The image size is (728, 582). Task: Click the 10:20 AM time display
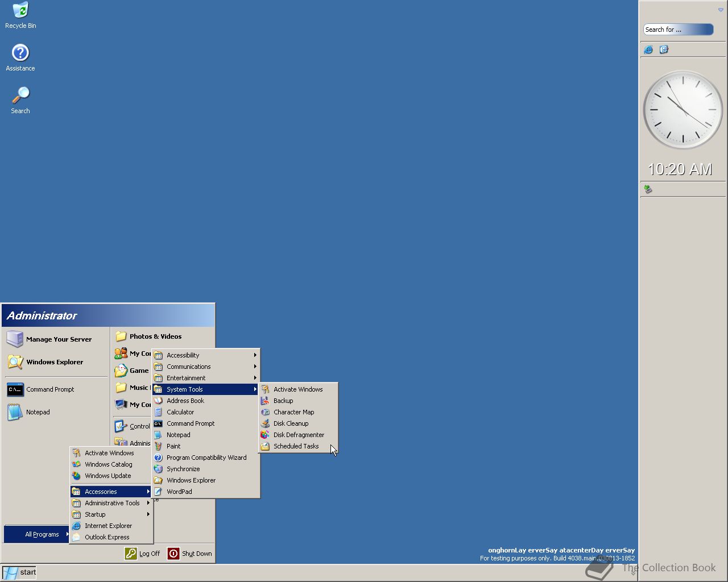tap(680, 169)
